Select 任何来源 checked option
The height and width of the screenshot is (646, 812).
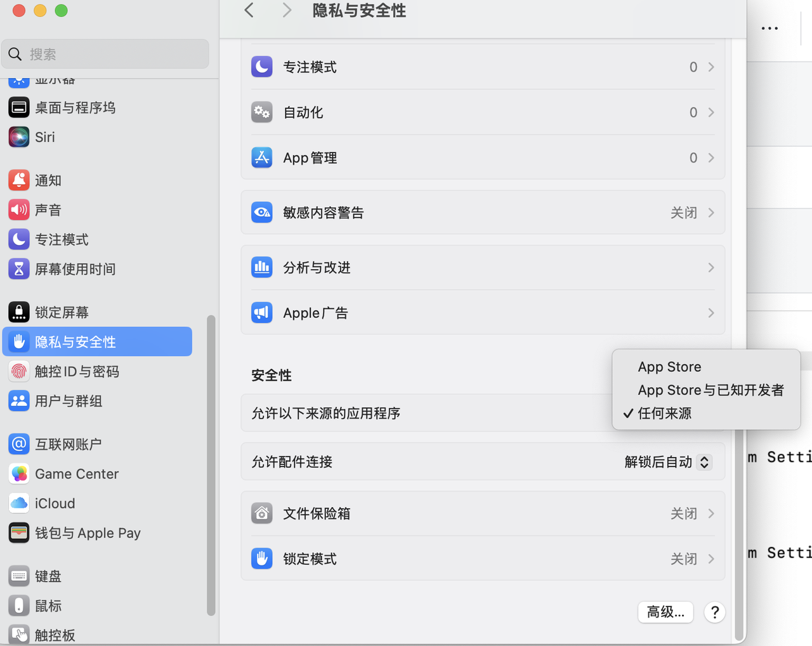(x=664, y=413)
